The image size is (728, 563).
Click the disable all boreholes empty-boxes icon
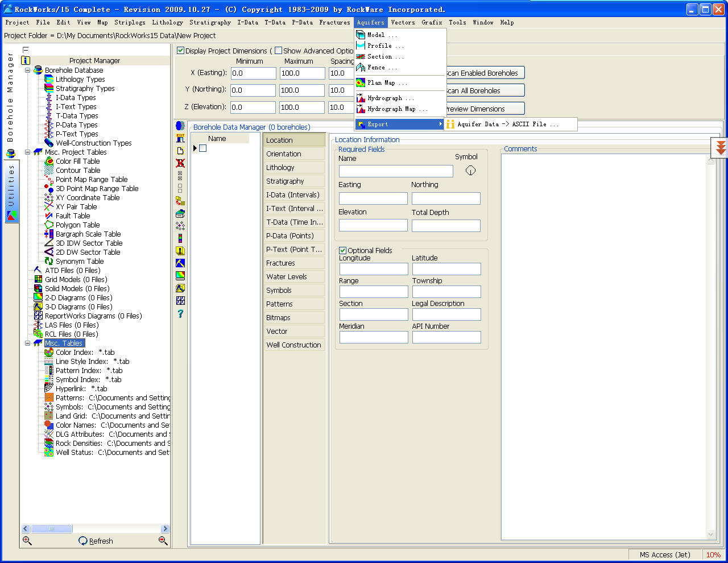pos(180,188)
